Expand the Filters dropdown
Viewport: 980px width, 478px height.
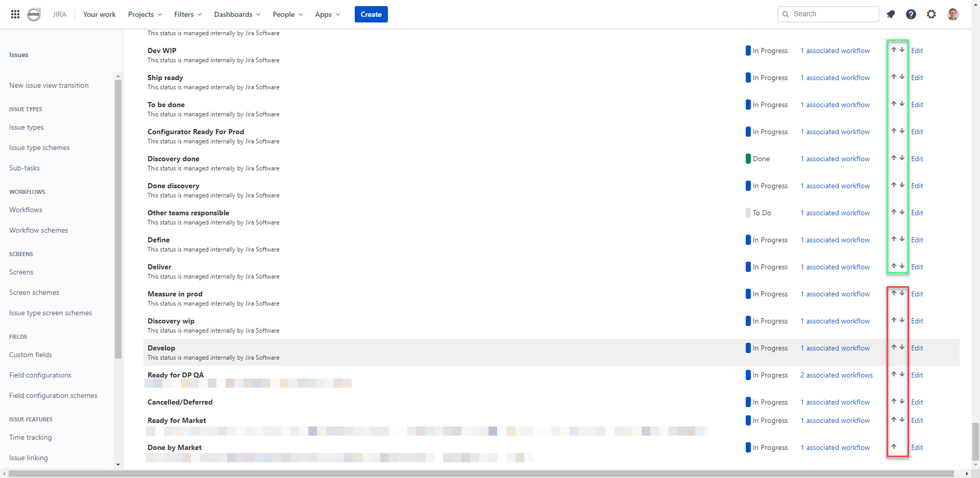(x=188, y=14)
